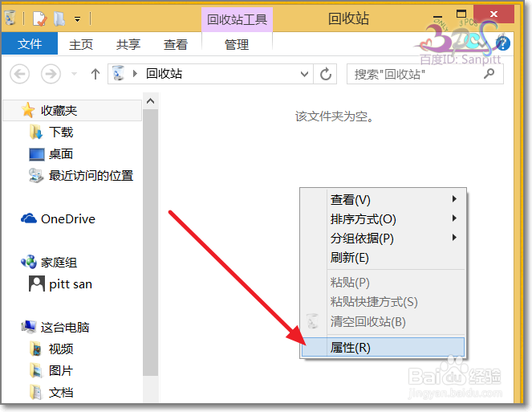Open 文档 folder under 这台电脑

(x=61, y=393)
